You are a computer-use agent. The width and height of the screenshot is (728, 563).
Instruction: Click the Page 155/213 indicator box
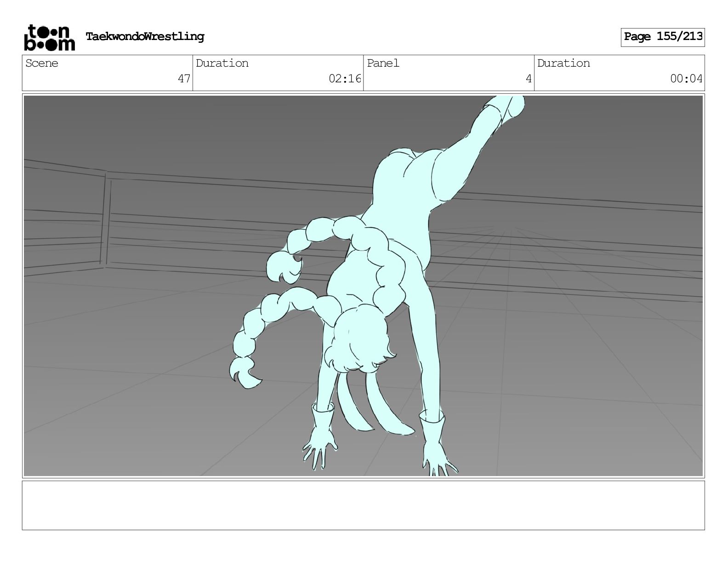click(x=663, y=37)
